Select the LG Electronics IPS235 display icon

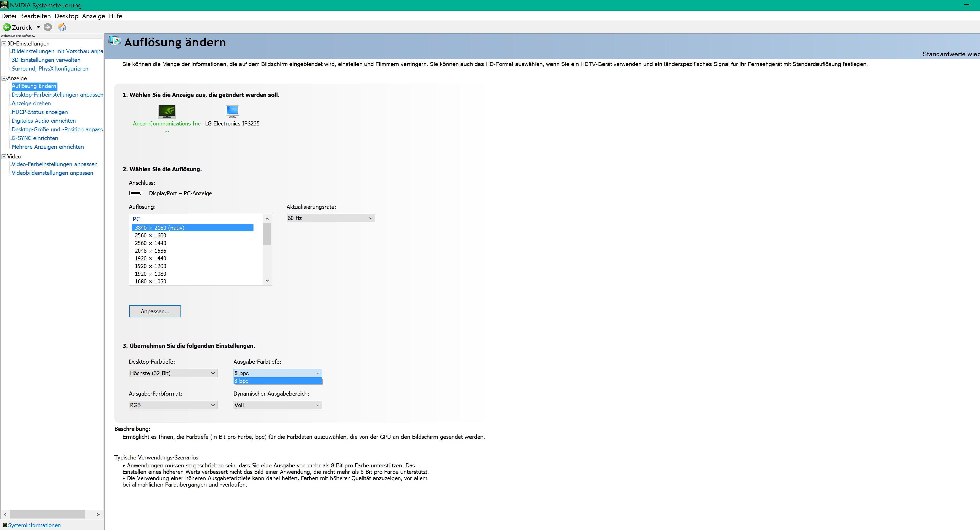click(232, 111)
